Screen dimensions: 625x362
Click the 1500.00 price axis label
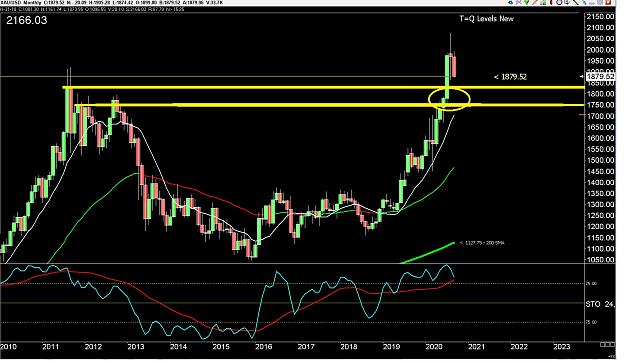click(x=600, y=160)
